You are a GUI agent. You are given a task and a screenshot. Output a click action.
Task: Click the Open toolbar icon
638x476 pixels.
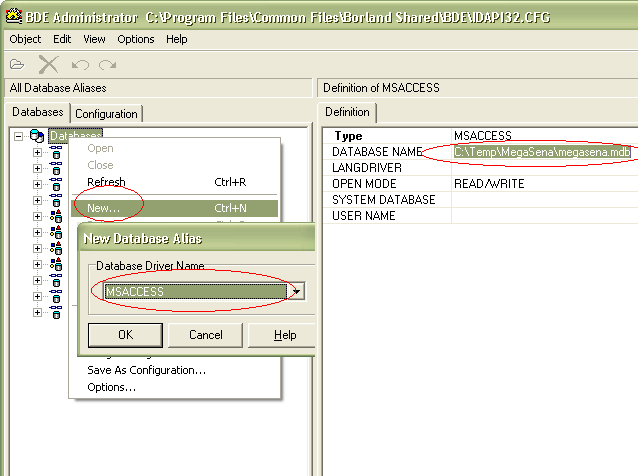click(16, 64)
